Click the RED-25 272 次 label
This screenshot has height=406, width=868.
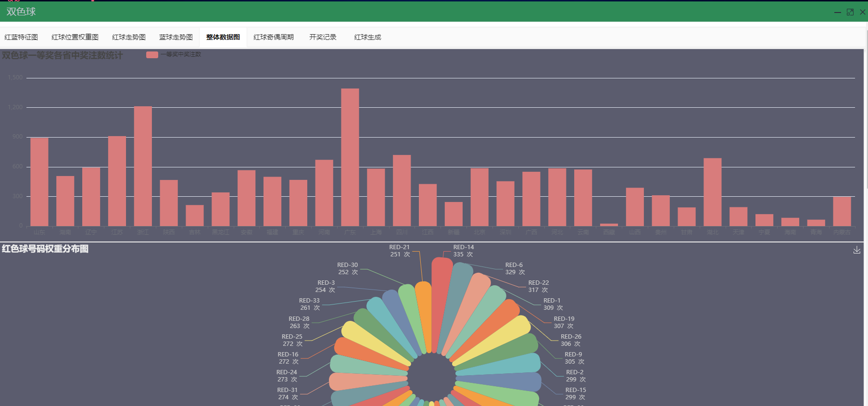292,340
